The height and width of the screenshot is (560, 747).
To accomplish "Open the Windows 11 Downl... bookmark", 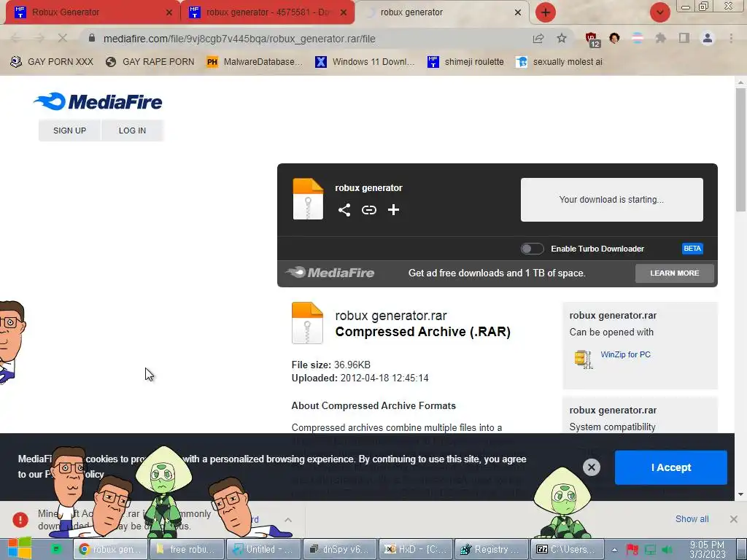I will (x=365, y=61).
